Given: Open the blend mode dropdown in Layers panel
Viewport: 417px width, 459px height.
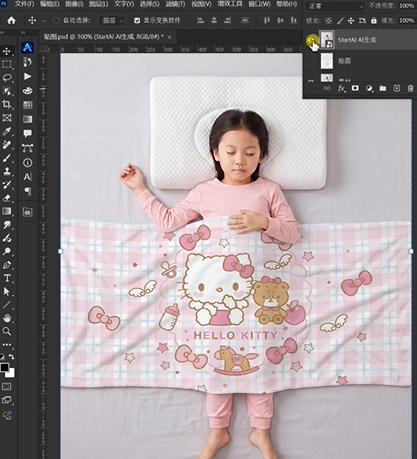Looking at the screenshot, I should click(335, 6).
